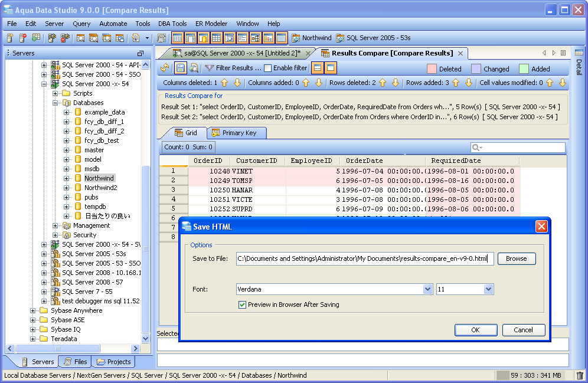Click the register server toolbar icon
The image size is (588, 383).
pyautogui.click(x=10, y=38)
